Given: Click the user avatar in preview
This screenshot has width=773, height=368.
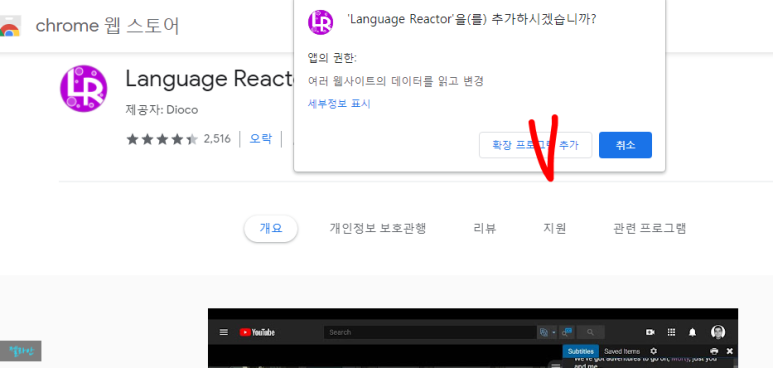Looking at the screenshot, I should coord(718,332).
